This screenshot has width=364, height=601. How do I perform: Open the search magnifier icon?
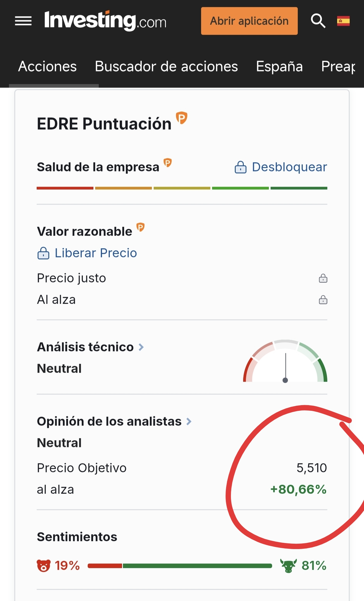click(318, 21)
